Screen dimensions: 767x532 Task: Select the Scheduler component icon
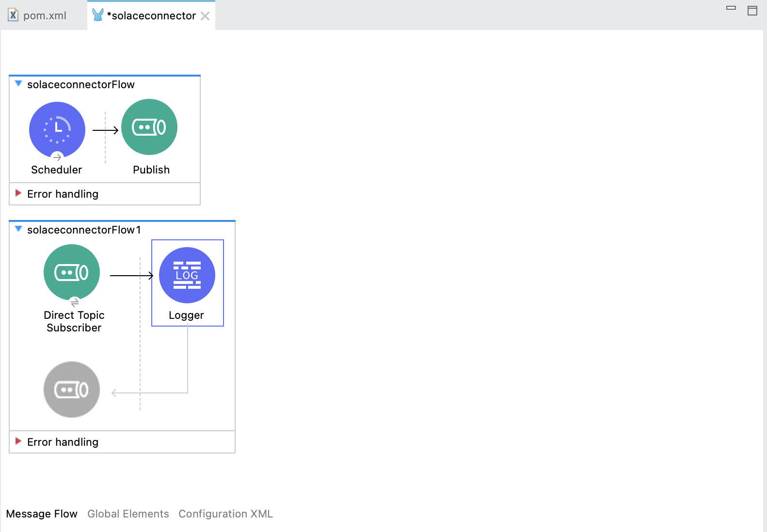tap(57, 129)
